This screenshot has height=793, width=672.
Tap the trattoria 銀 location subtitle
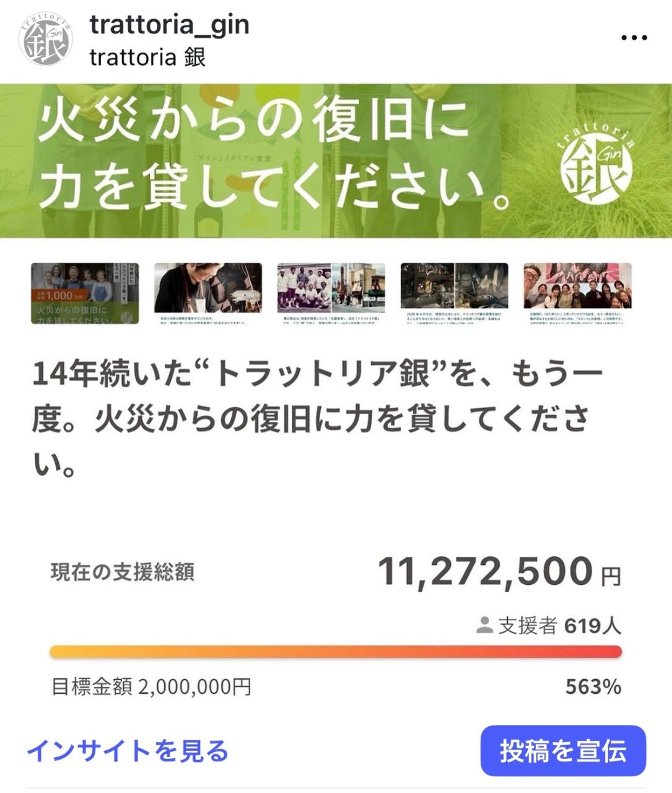tap(147, 58)
